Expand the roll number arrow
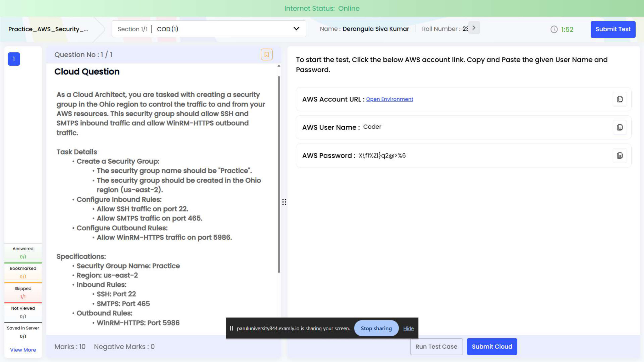 coord(474,28)
